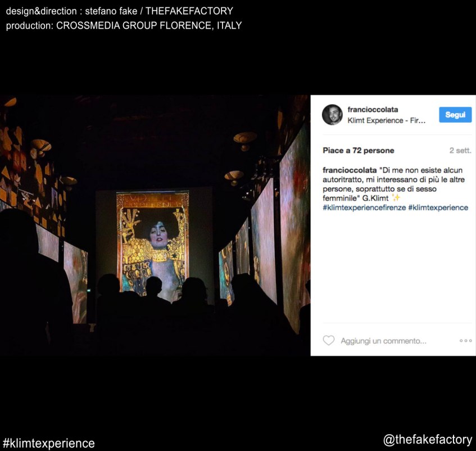Open the Klimt Experience location link

(x=387, y=120)
